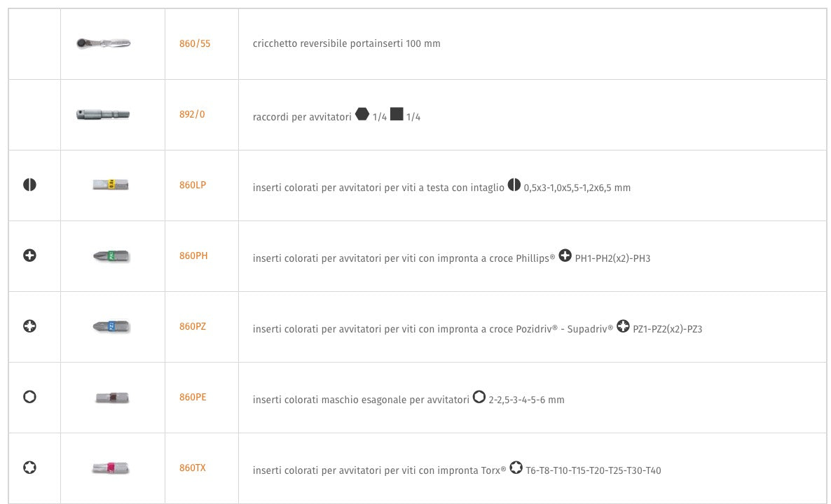Select the green-banded Phillips bit thumbnail
Viewport: 831px width, 504px height.
click(111, 256)
